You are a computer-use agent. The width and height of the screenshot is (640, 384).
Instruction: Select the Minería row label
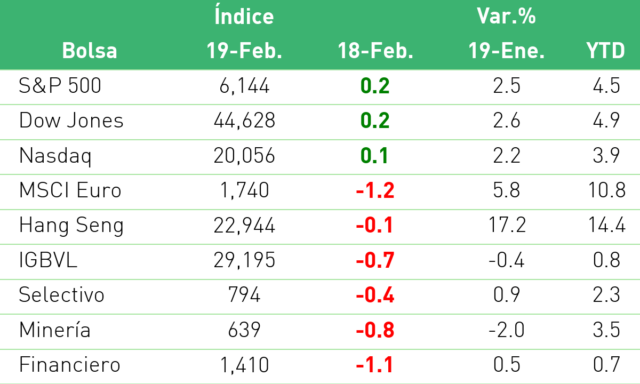[55, 330]
